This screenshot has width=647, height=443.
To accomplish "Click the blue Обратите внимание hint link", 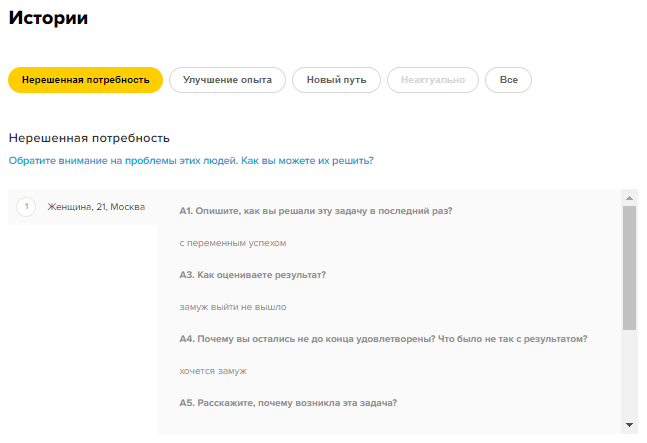I will coord(191,160).
